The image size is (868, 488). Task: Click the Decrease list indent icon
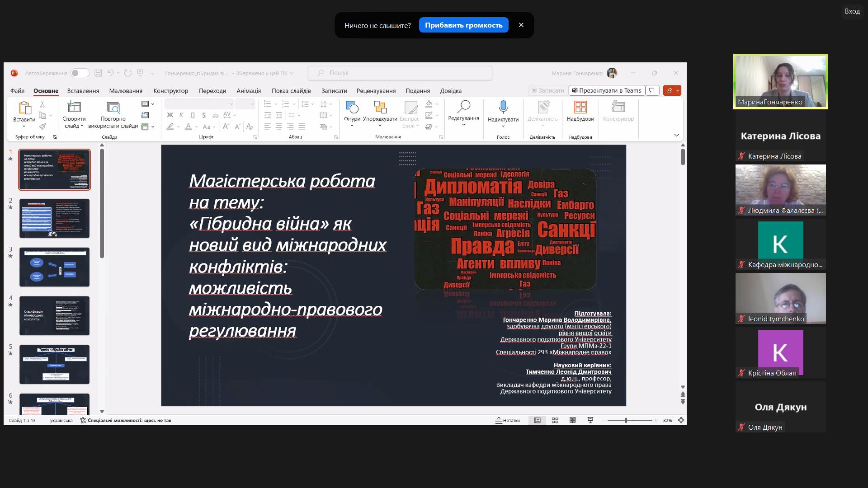tap(268, 115)
